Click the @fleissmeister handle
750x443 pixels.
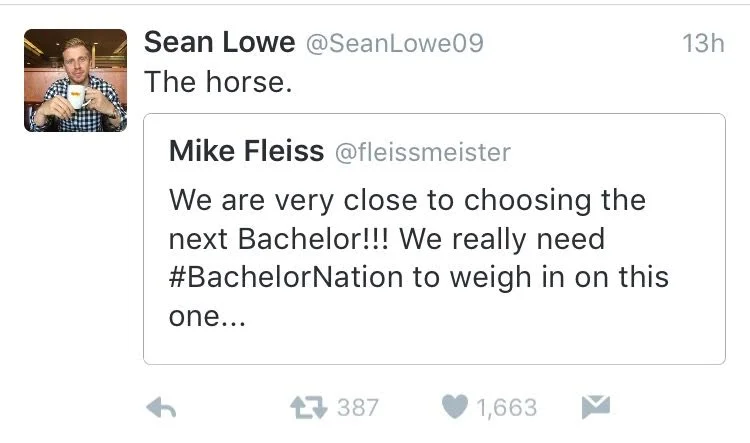click(x=422, y=152)
